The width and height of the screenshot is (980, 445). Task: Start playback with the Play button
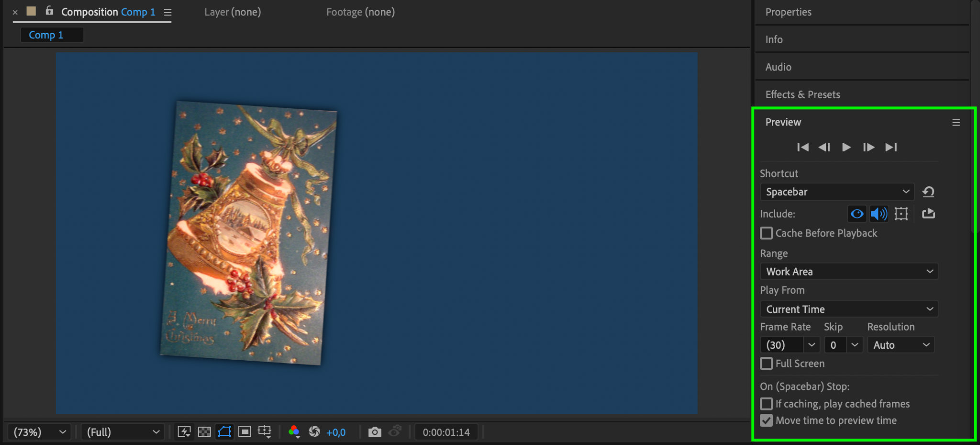(x=846, y=148)
